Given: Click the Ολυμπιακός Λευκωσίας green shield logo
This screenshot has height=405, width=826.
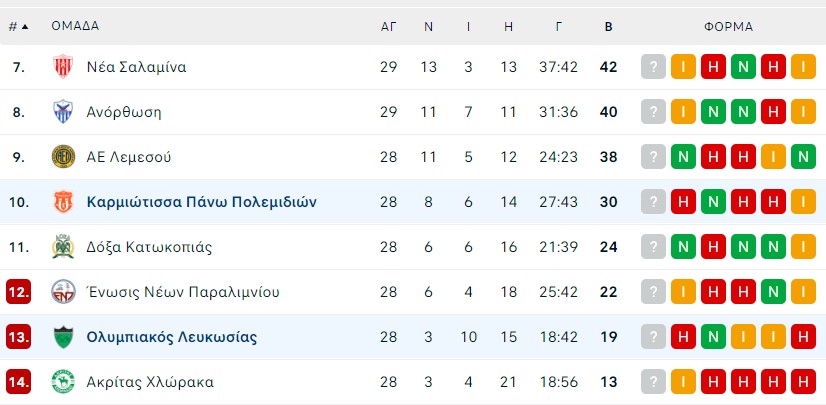Looking at the screenshot, I should point(63,337).
